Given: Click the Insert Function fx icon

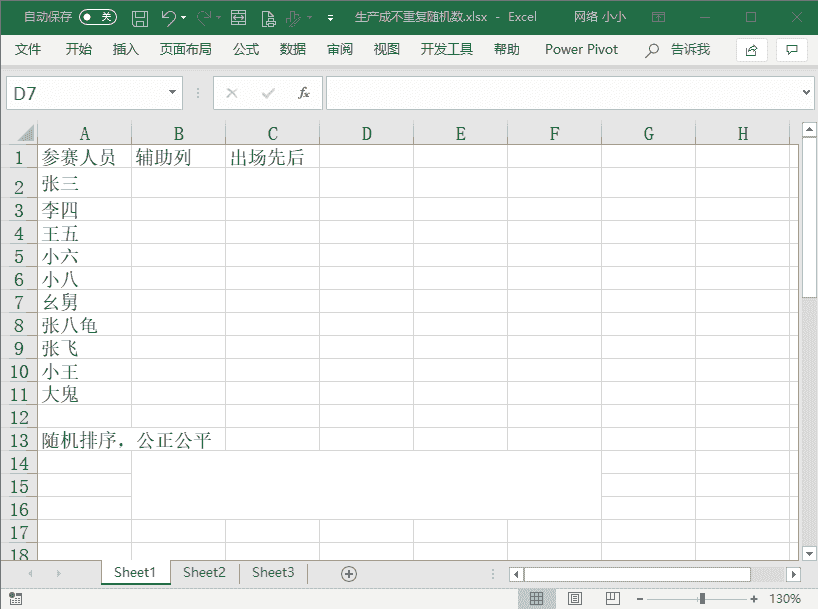Looking at the screenshot, I should [x=304, y=93].
